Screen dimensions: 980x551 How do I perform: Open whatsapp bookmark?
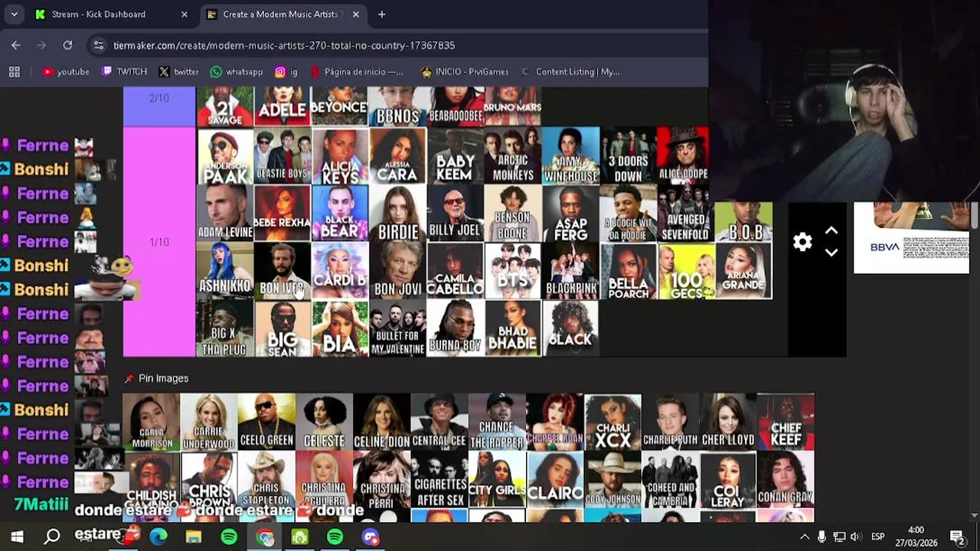click(x=237, y=72)
